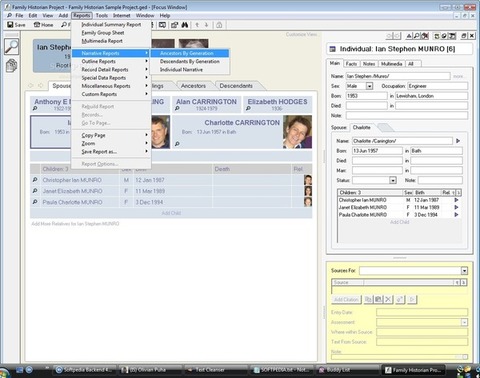
Task: Click go-to arrow for Janet Elizabeth MUNRO in Property Box
Action: (456, 207)
